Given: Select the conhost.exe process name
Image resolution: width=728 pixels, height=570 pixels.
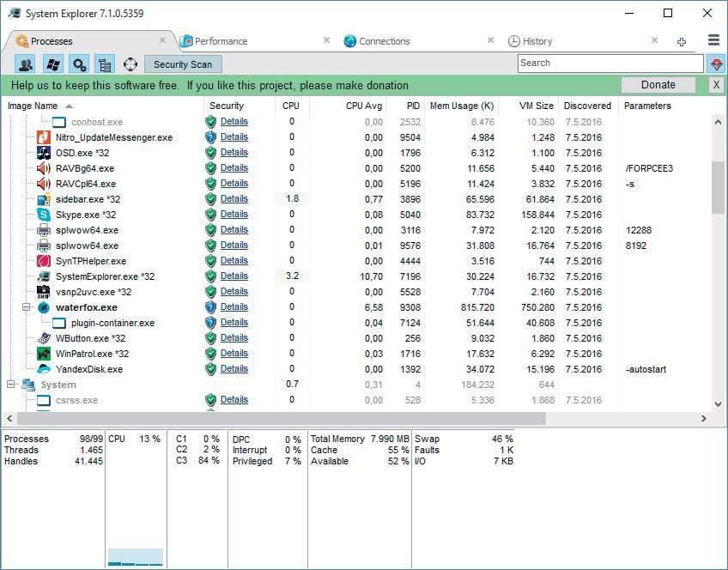Looking at the screenshot, I should pos(97,122).
